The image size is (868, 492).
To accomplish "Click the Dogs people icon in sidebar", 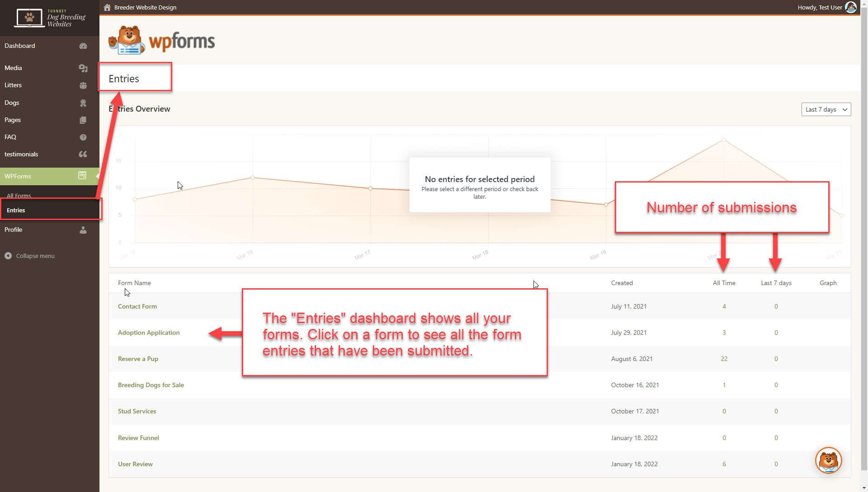I will click(x=83, y=103).
